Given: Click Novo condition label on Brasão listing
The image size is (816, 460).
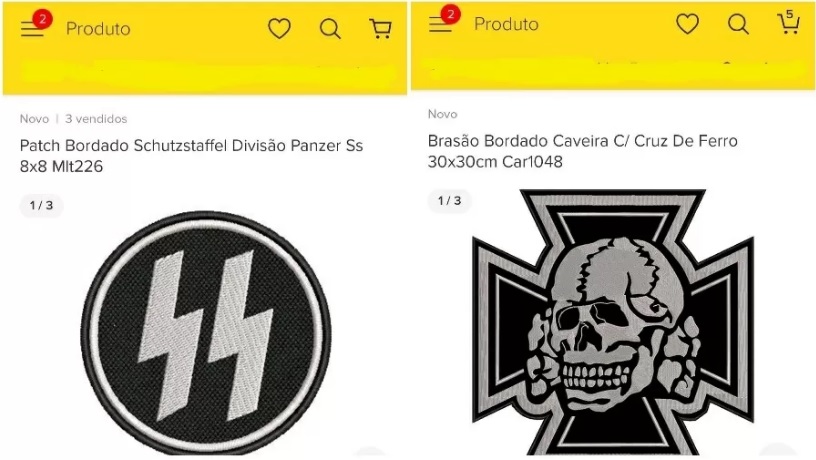Looking at the screenshot, I should (442, 114).
